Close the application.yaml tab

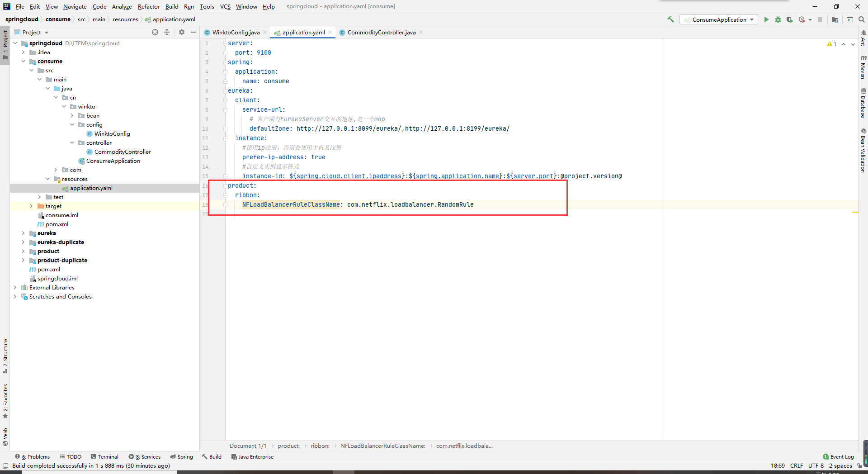[330, 32]
